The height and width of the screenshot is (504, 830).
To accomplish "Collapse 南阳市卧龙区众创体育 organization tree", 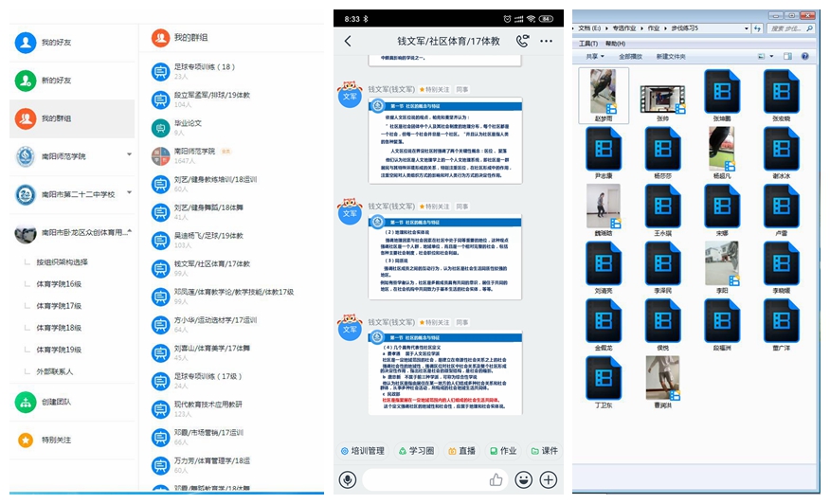I will (130, 232).
